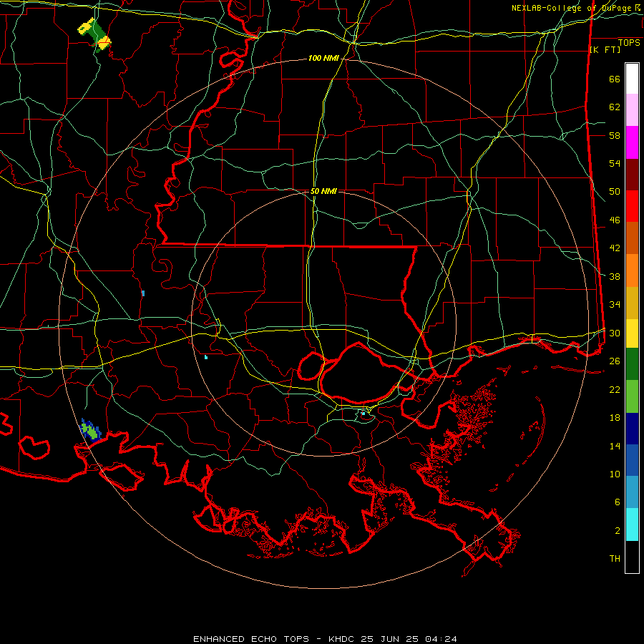Click the legend value "22"

(615, 389)
